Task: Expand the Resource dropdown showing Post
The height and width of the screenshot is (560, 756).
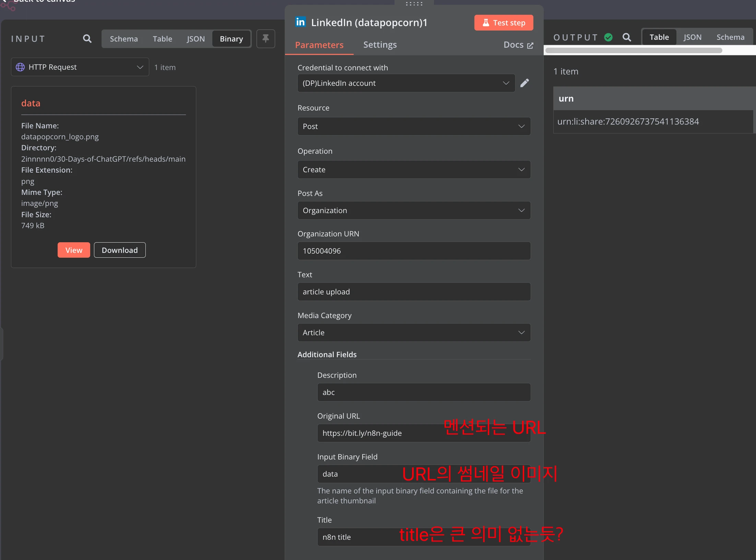Action: pyautogui.click(x=414, y=126)
